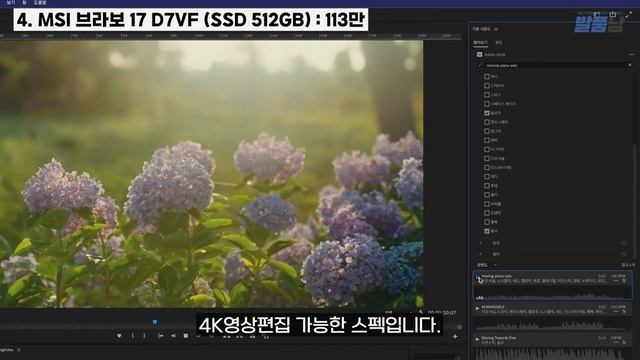Click the magnifier icon beside the search field
Image resolution: width=640 pixels, height=360 pixels.
pos(480,65)
